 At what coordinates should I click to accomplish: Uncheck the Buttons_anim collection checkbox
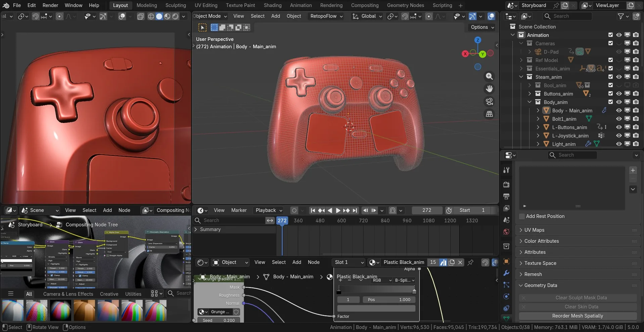pyautogui.click(x=610, y=94)
